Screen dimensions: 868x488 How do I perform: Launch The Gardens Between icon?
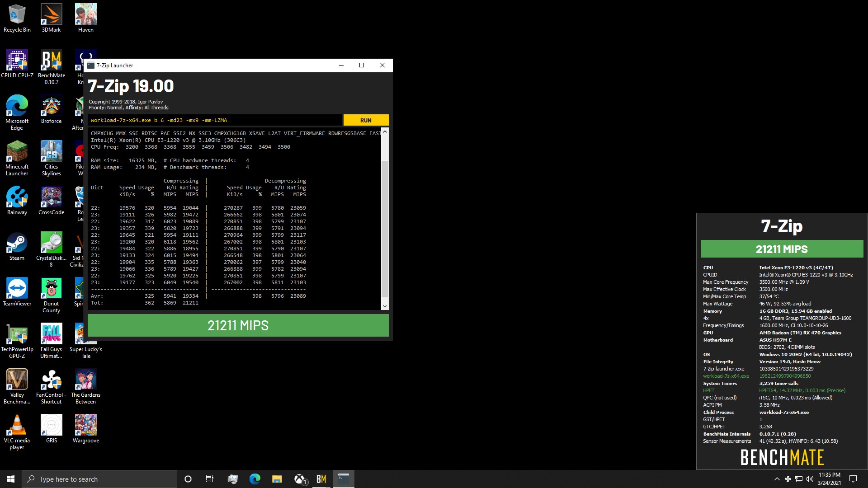[x=86, y=387]
